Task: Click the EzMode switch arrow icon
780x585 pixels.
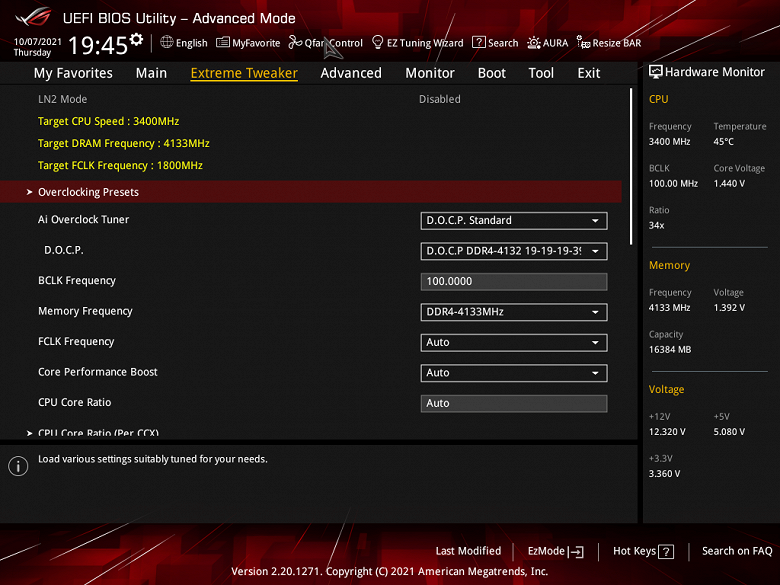Action: click(576, 552)
